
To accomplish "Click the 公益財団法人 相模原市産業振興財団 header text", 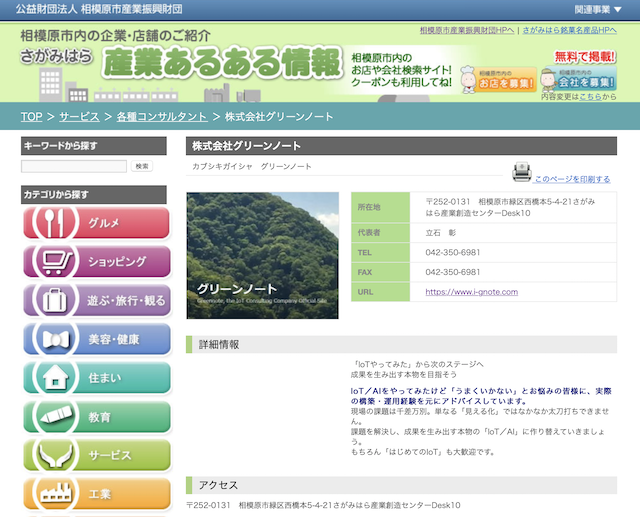I will coord(99,9).
